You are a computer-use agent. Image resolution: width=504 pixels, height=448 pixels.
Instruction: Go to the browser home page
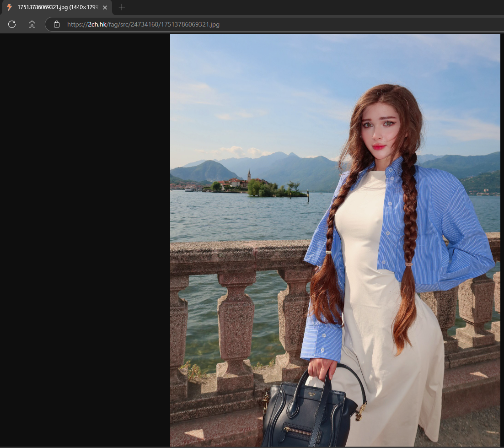32,24
